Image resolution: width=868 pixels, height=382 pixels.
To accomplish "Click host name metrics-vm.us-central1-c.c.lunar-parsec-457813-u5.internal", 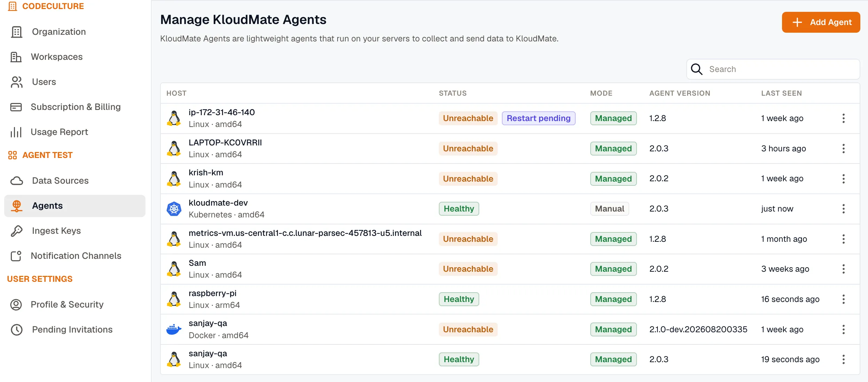I will [305, 233].
